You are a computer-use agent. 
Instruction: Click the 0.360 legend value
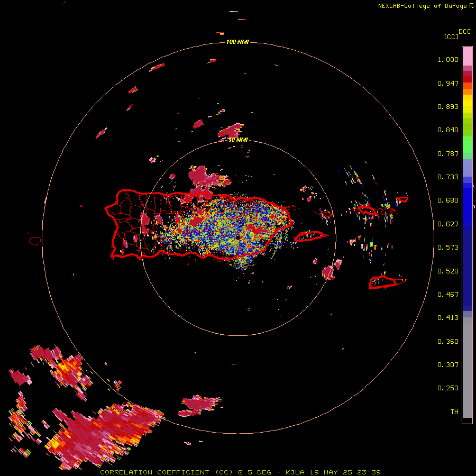[x=448, y=342]
